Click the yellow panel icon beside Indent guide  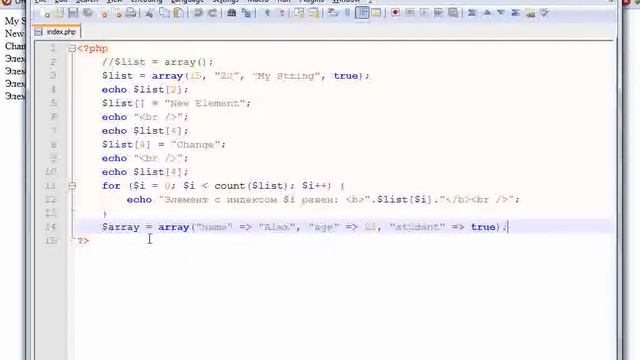click(376, 13)
